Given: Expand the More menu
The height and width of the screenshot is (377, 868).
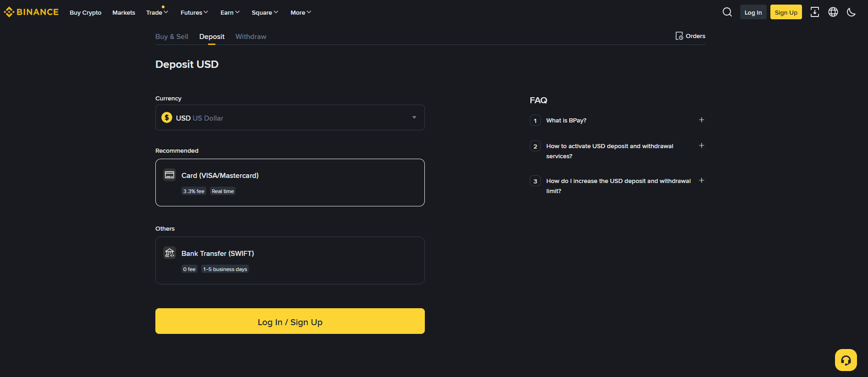Looking at the screenshot, I should (301, 12).
